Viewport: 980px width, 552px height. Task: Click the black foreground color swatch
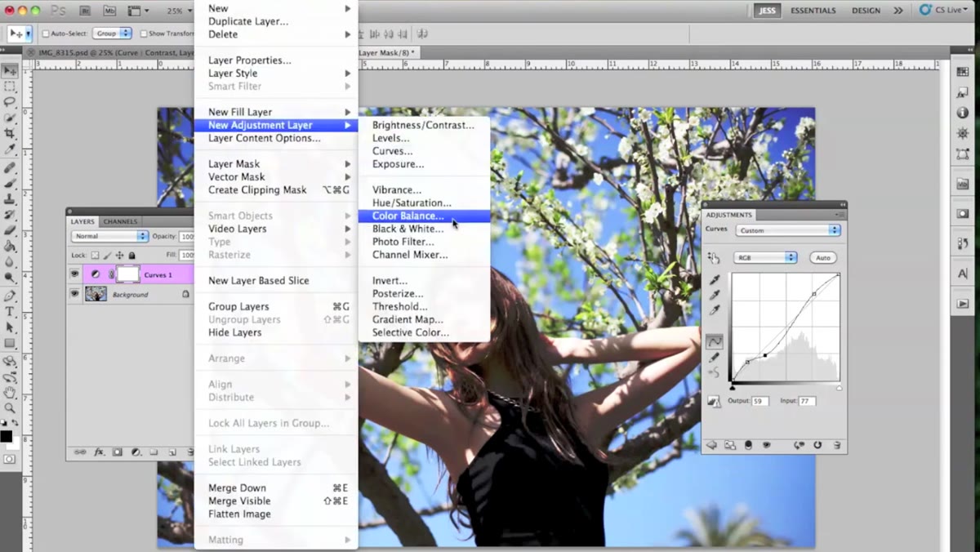click(x=7, y=436)
